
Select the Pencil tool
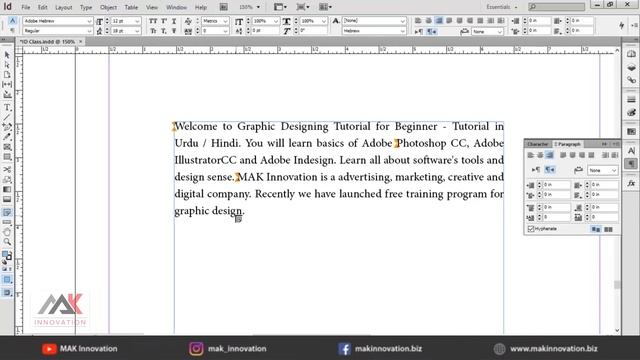(x=7, y=137)
